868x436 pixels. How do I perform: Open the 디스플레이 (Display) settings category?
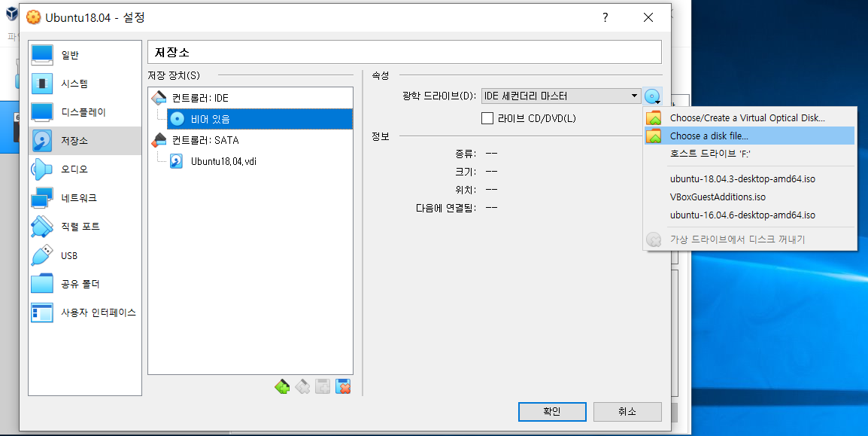pyautogui.click(x=85, y=112)
